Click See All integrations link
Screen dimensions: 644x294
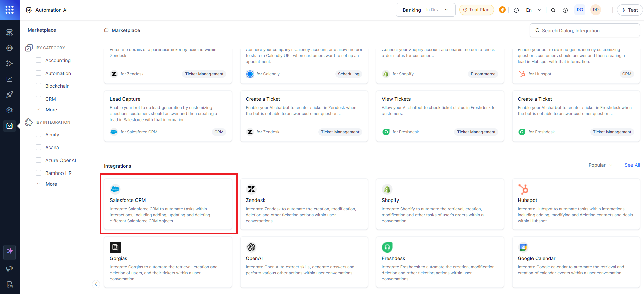[632, 165]
